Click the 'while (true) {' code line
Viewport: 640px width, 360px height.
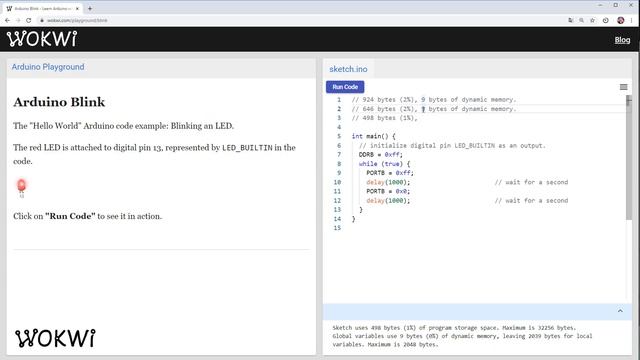384,164
